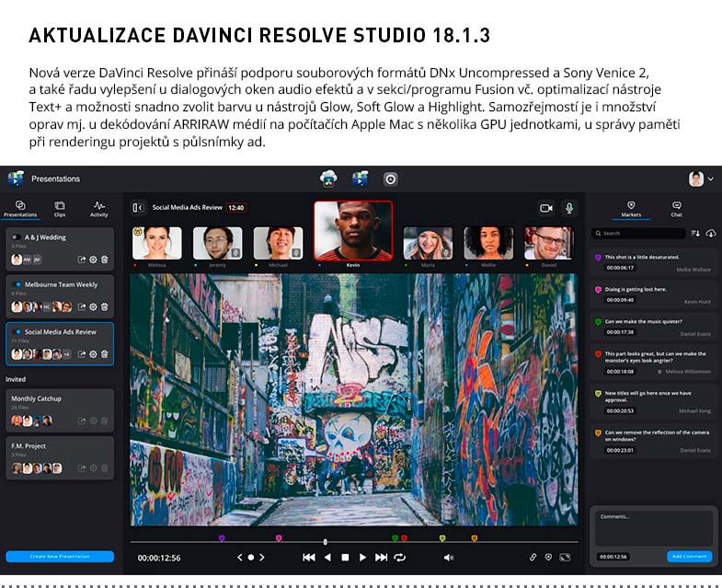This screenshot has height=588, width=722.
Task: Turn on the camera icon
Action: (546, 208)
